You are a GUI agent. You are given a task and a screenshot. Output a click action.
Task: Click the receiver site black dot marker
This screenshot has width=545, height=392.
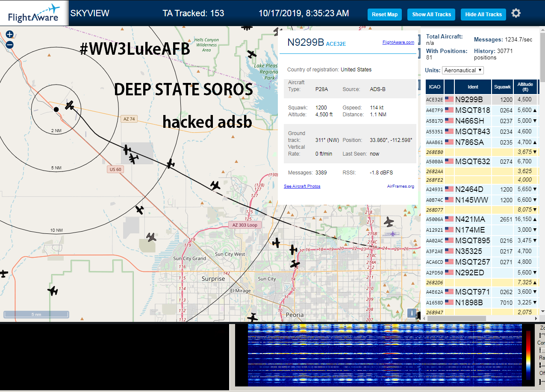click(x=56, y=109)
